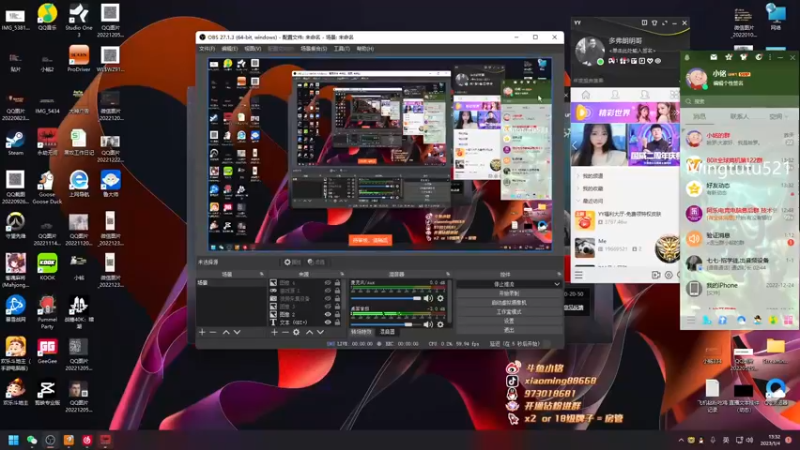Open 好友动态 entry in QQ list
Viewport: 800px width, 450px height.
[739, 188]
